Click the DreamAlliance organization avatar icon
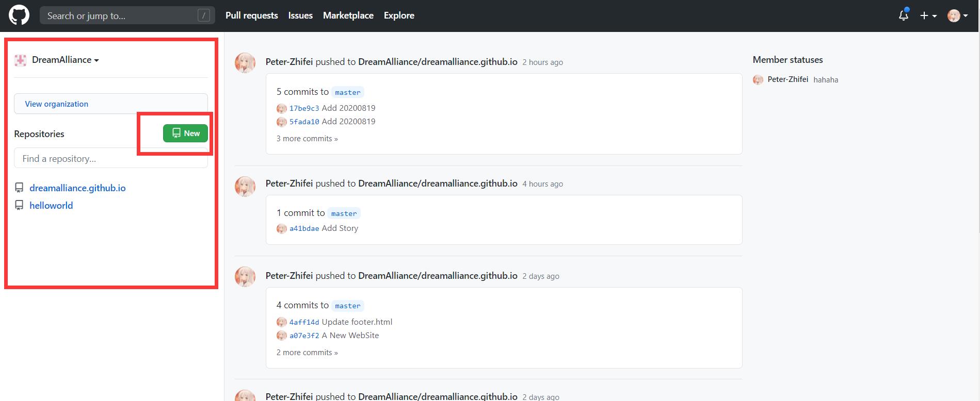 click(x=20, y=60)
